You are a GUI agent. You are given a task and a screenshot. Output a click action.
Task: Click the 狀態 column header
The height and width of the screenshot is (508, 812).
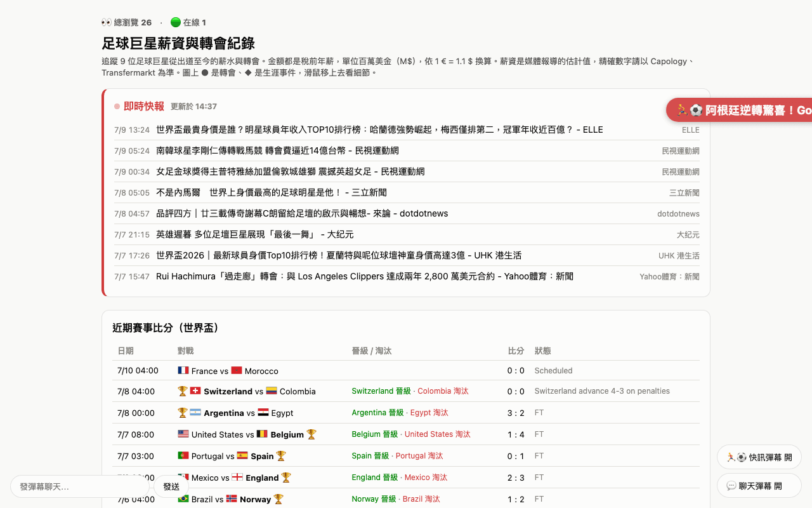pos(543,351)
